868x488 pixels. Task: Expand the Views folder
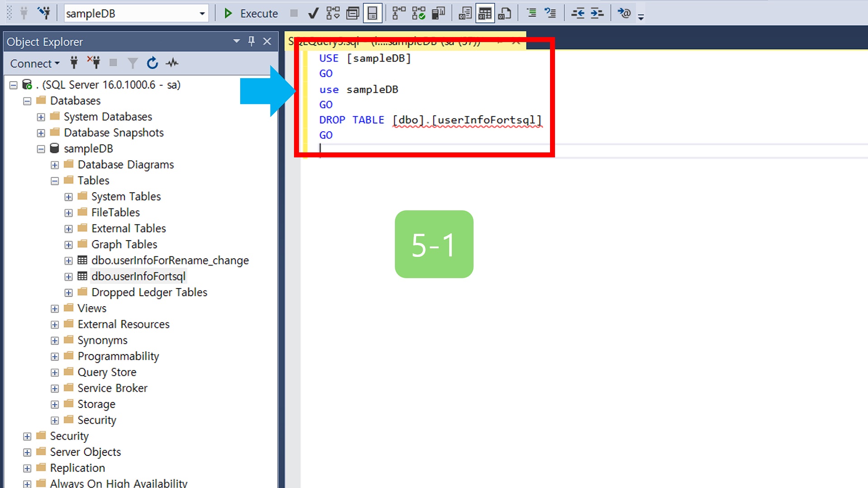[55, 309]
